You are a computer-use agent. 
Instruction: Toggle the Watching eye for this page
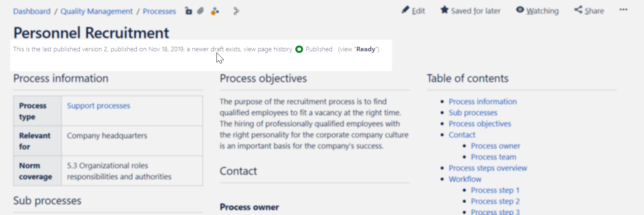tap(520, 10)
